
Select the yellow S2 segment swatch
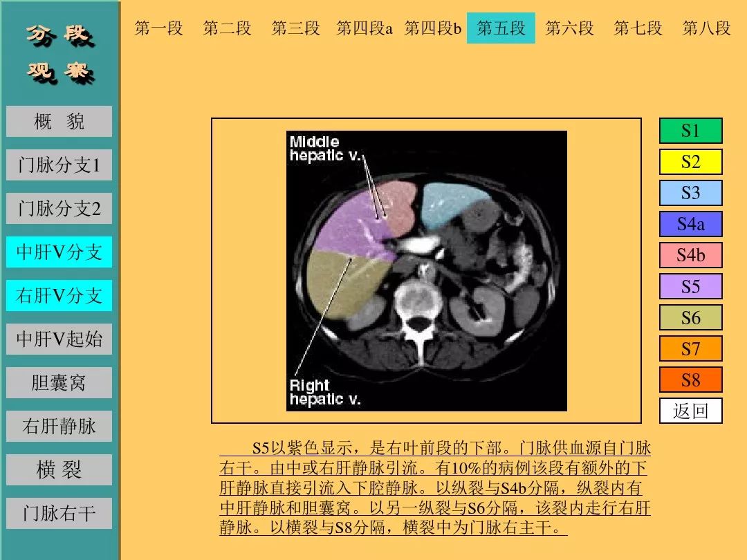(691, 162)
